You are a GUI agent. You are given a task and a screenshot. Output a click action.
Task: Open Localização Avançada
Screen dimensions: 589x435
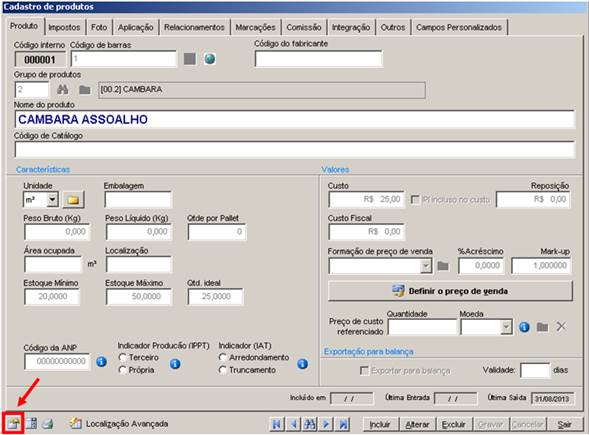pyautogui.click(x=119, y=424)
